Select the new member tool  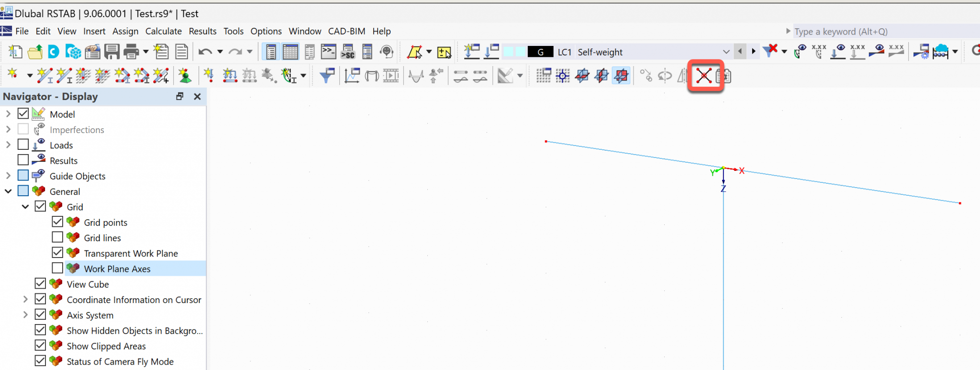click(x=45, y=76)
